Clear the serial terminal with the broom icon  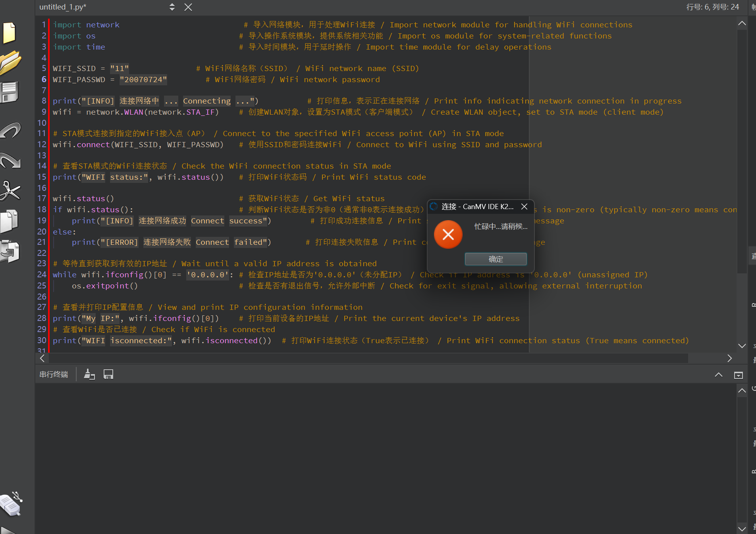[x=89, y=374]
